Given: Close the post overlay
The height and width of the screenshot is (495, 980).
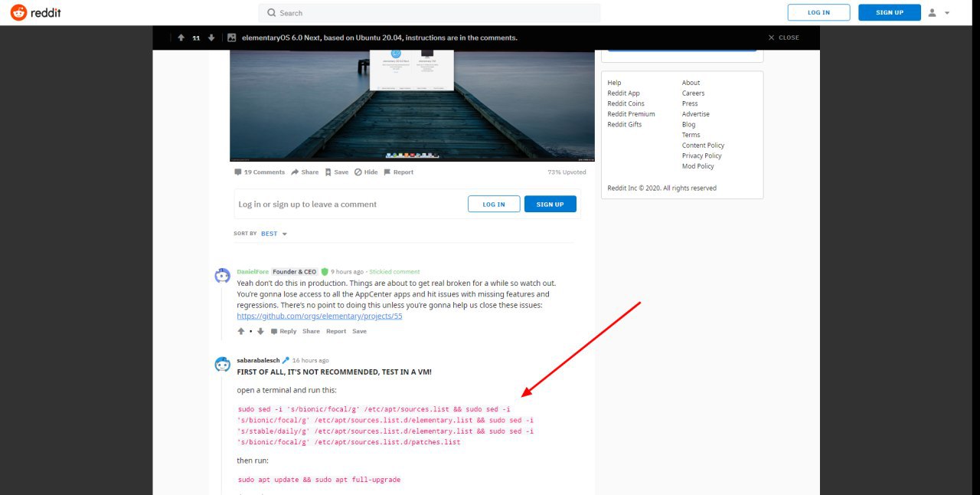Looking at the screenshot, I should click(783, 38).
